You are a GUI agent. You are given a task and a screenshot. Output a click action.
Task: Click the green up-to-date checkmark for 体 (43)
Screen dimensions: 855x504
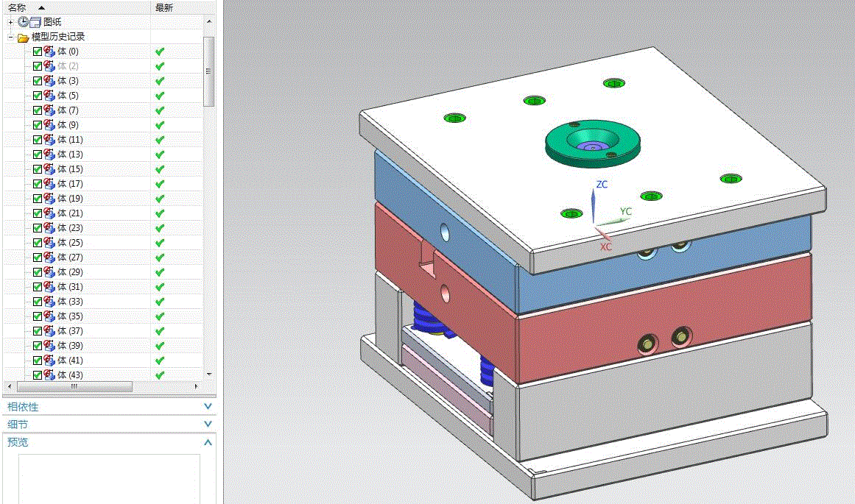tap(160, 375)
